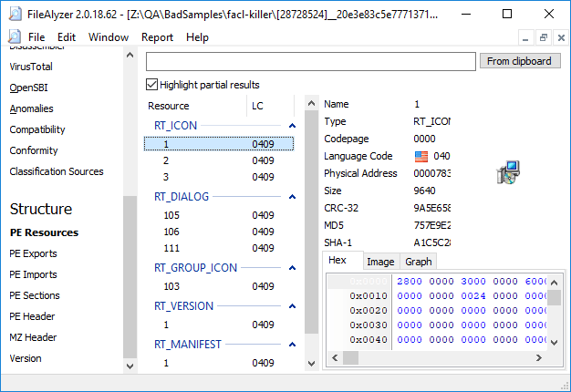This screenshot has width=571, height=392.
Task: Click the US flag icon next to Language Code
Action: click(421, 157)
